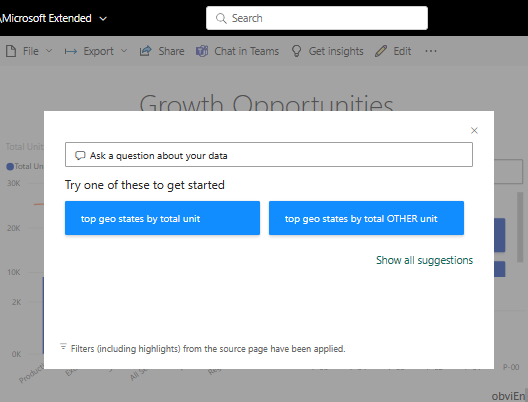
Task: Click the Get insights lightbulb icon
Action: 296,51
